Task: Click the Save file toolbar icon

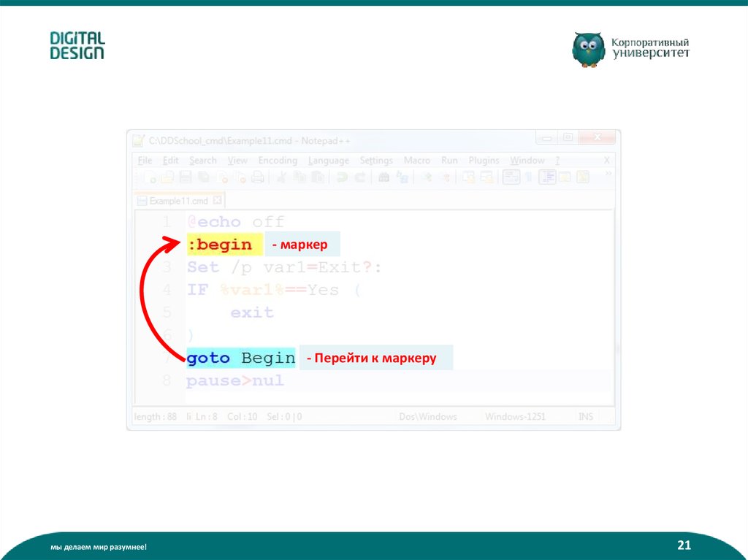Action: click(186, 177)
